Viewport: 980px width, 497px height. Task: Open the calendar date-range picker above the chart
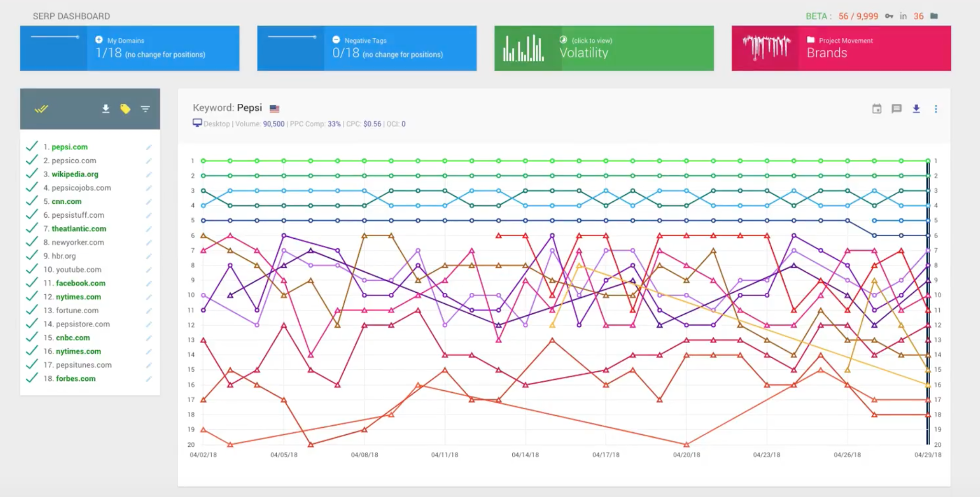(877, 109)
